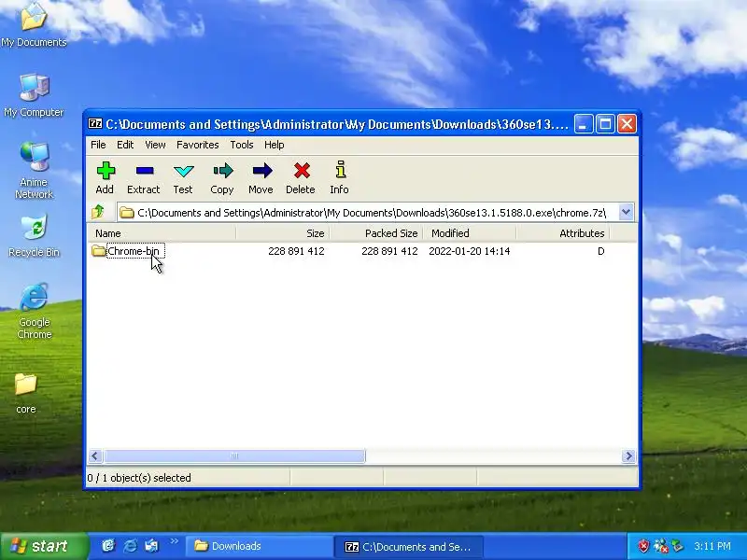Open the Tools menu
This screenshot has width=747, height=560.
click(x=242, y=145)
